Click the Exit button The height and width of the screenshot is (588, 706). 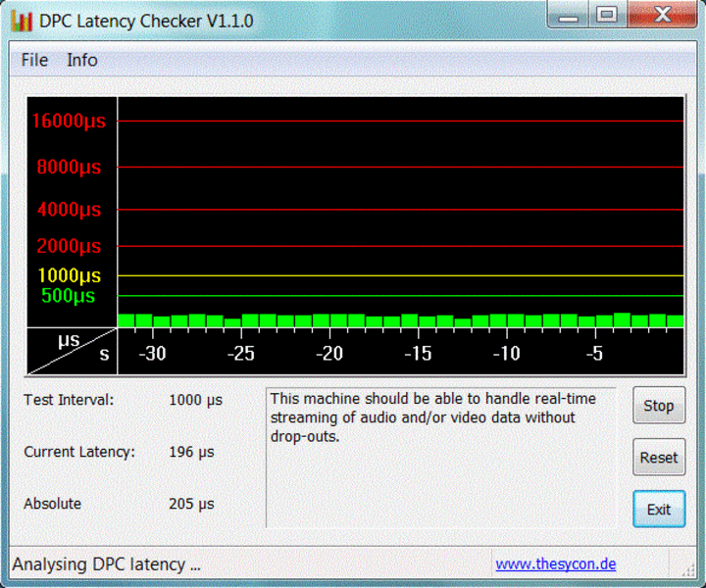pyautogui.click(x=659, y=510)
